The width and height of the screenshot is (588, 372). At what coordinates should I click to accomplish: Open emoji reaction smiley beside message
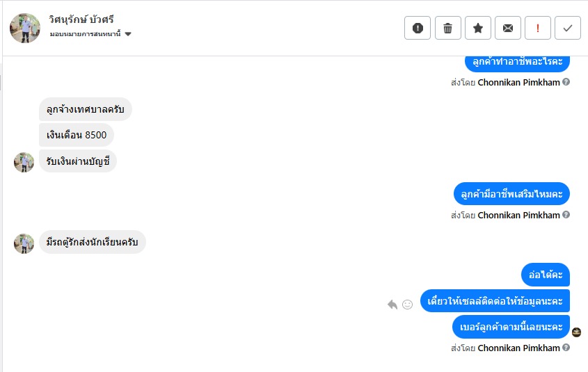pos(408,305)
